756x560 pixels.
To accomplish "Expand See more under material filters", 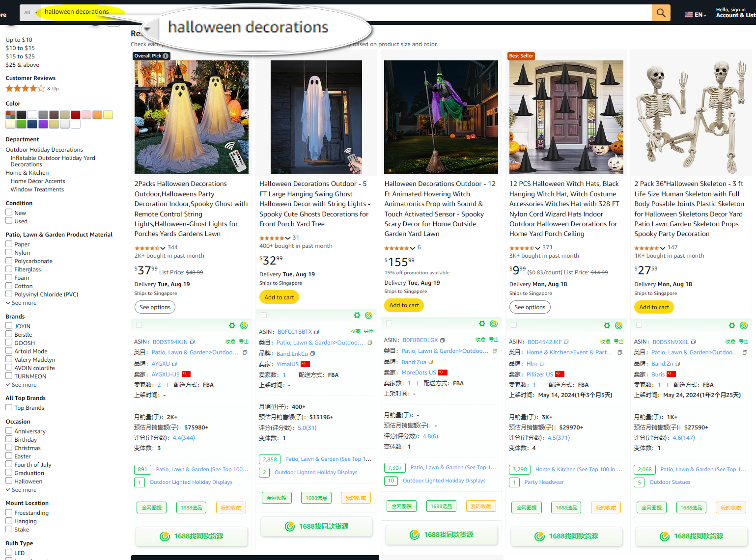I will pyautogui.click(x=21, y=303).
